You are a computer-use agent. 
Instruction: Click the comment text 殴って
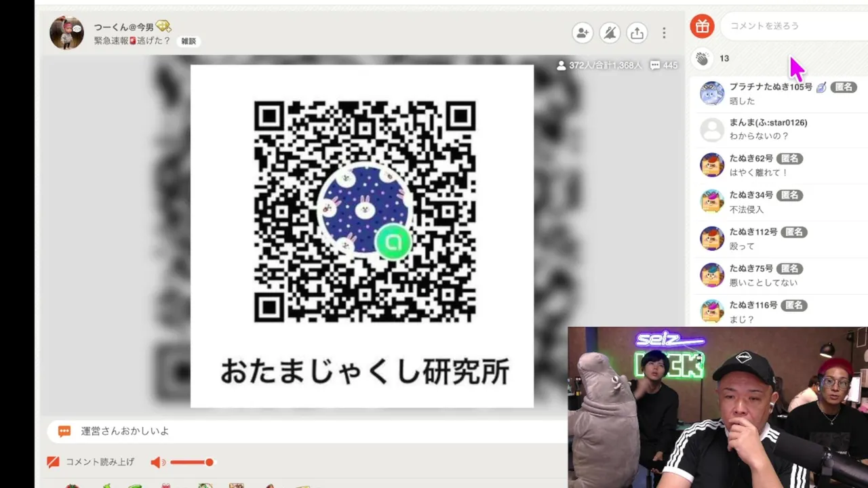click(x=742, y=246)
